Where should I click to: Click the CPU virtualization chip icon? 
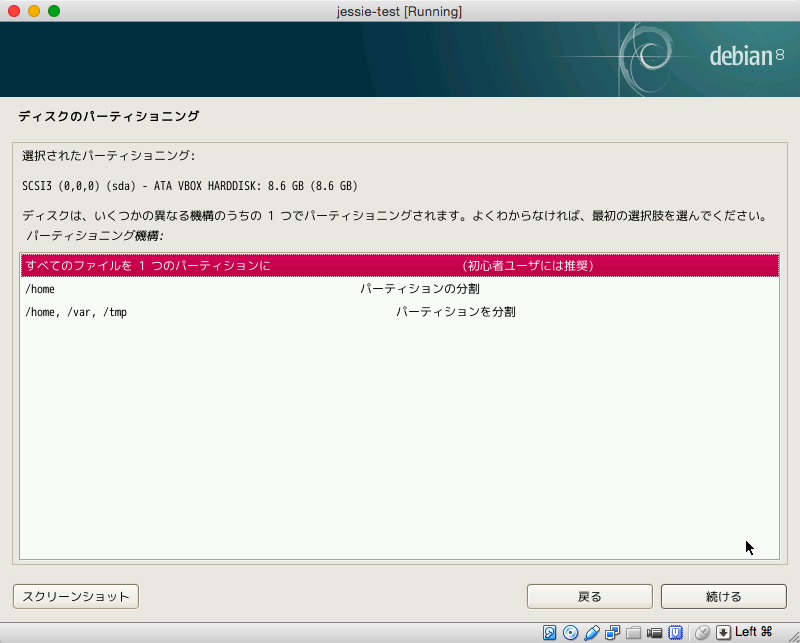tap(676, 633)
